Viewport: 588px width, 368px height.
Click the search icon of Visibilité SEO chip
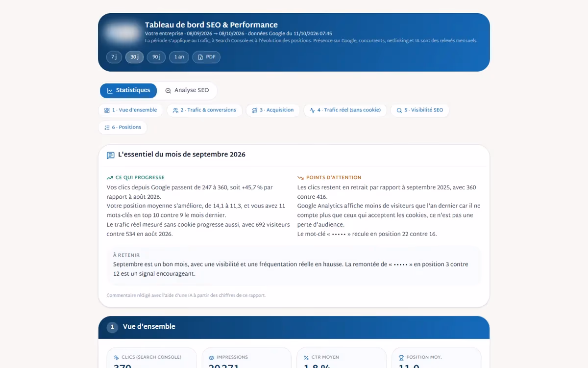(x=399, y=110)
